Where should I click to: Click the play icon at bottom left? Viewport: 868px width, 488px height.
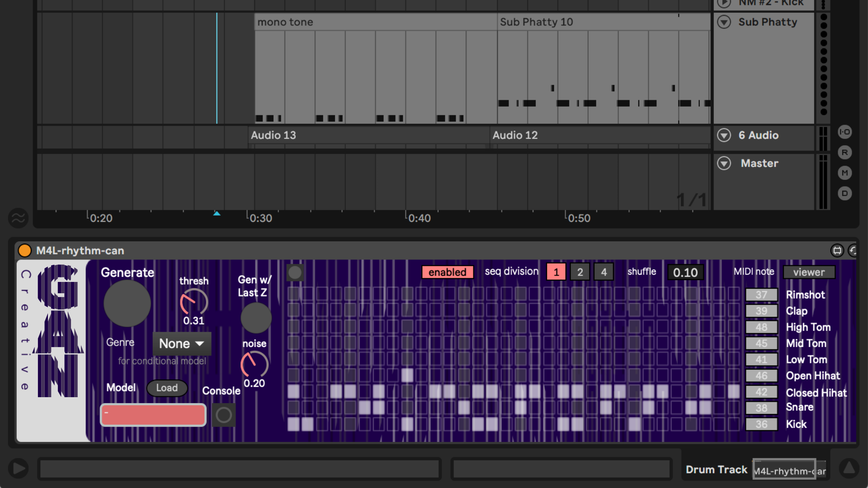pos(19,468)
